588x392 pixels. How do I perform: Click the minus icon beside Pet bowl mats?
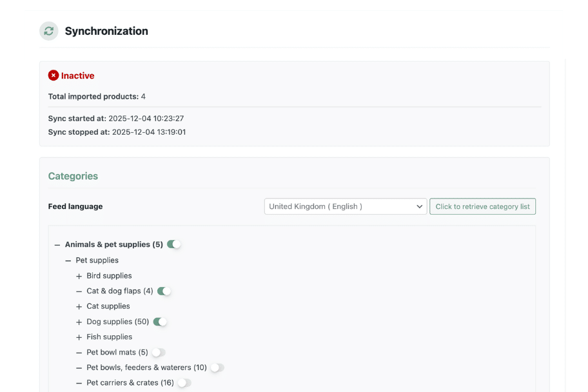pos(79,353)
